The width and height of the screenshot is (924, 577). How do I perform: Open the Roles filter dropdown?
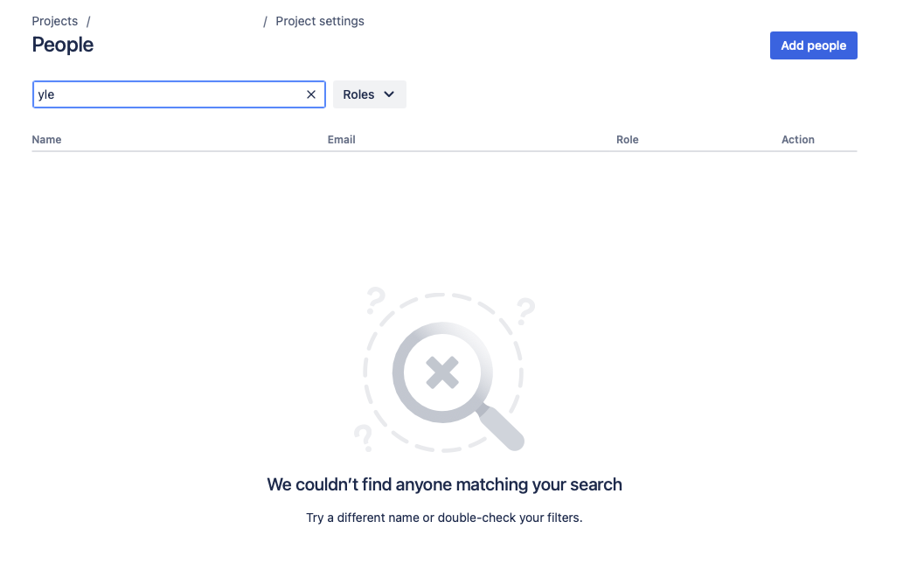pos(370,94)
